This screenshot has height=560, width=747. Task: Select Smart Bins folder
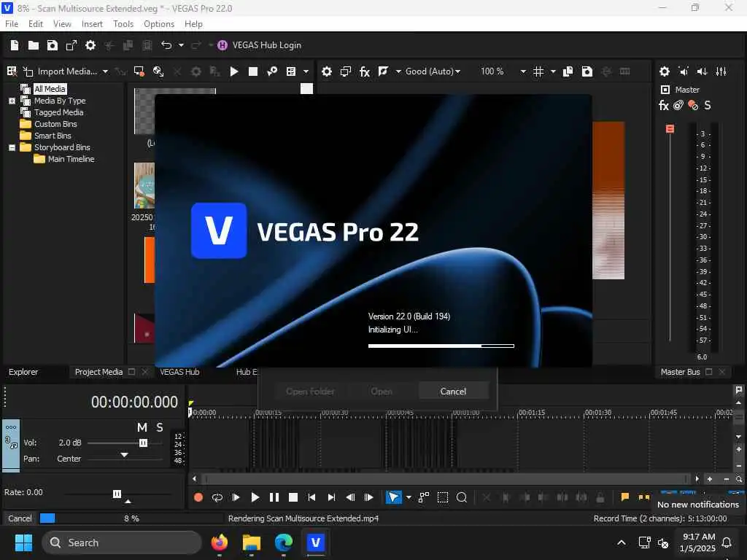[53, 136]
